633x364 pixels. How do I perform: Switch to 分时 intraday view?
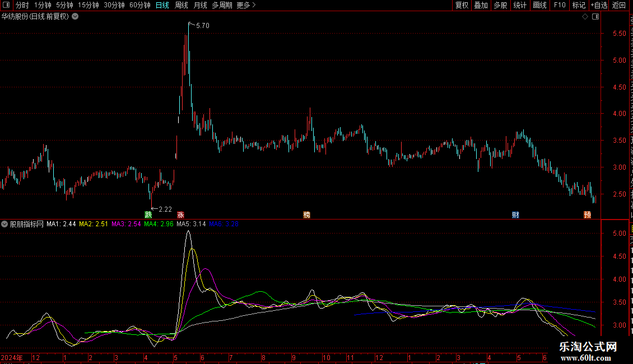tap(22, 5)
